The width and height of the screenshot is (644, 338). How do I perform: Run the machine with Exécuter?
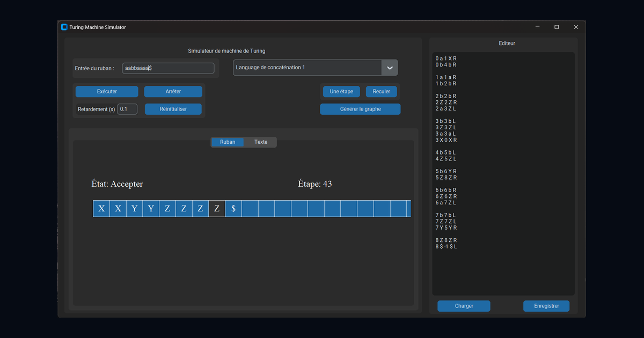[x=107, y=92]
